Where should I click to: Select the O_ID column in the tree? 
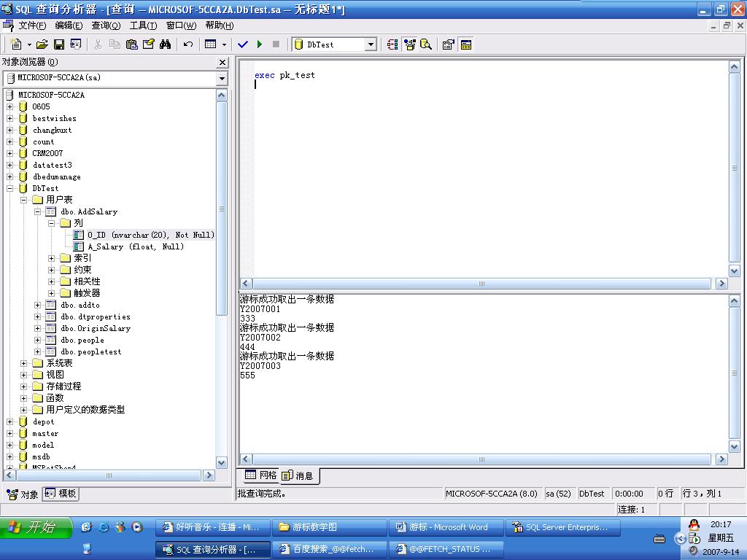point(150,235)
